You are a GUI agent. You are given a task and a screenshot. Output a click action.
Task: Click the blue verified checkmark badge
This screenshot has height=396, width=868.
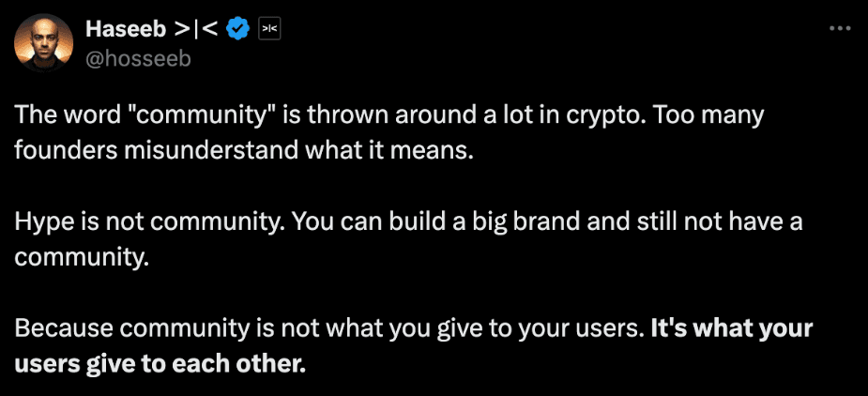pyautogui.click(x=237, y=29)
